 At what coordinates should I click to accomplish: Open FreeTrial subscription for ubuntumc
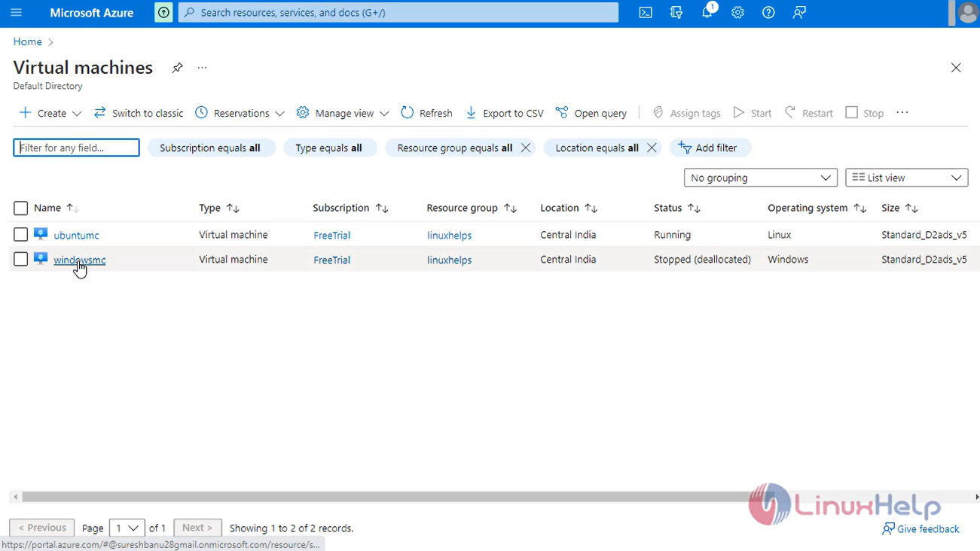click(331, 236)
